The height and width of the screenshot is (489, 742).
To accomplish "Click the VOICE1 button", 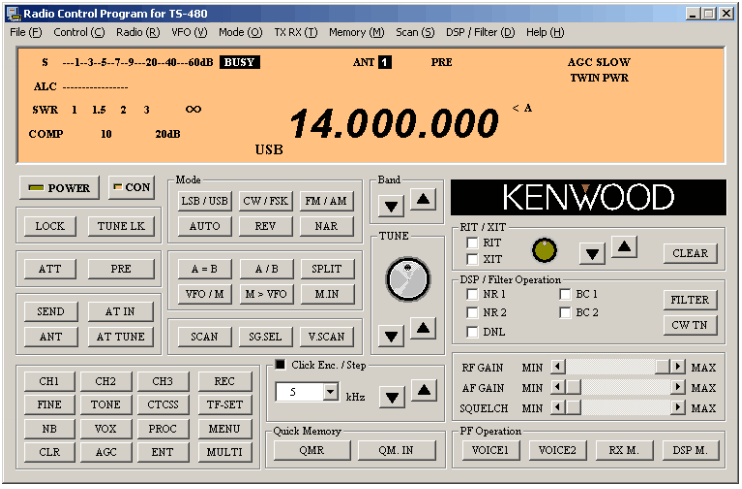I will 490,450.
